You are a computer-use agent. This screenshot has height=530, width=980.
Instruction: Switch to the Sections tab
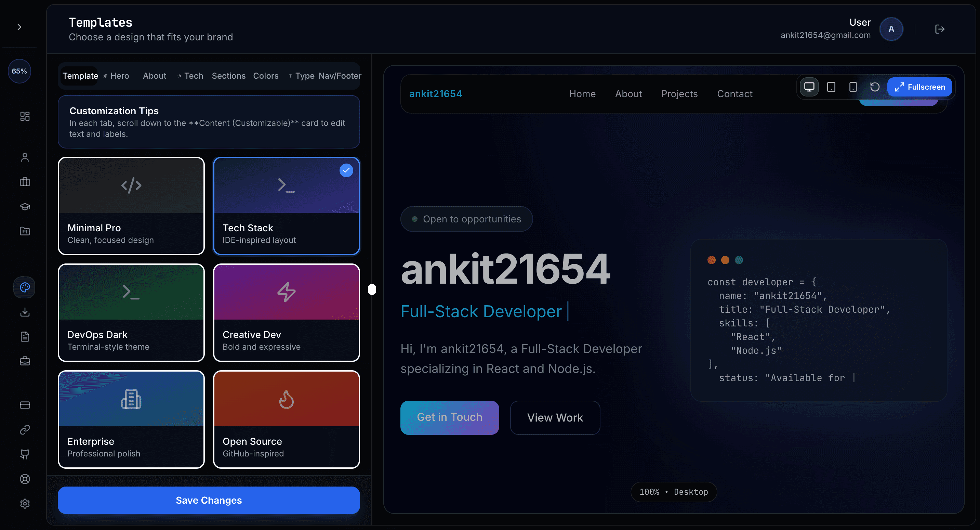click(x=229, y=76)
